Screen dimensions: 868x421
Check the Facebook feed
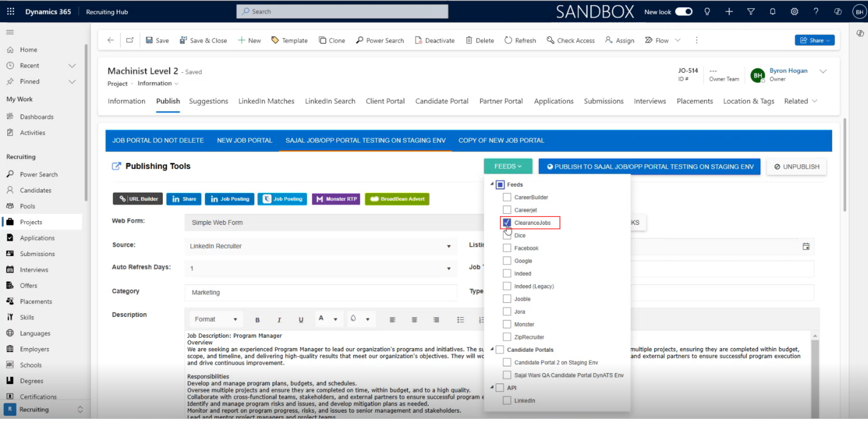[507, 248]
